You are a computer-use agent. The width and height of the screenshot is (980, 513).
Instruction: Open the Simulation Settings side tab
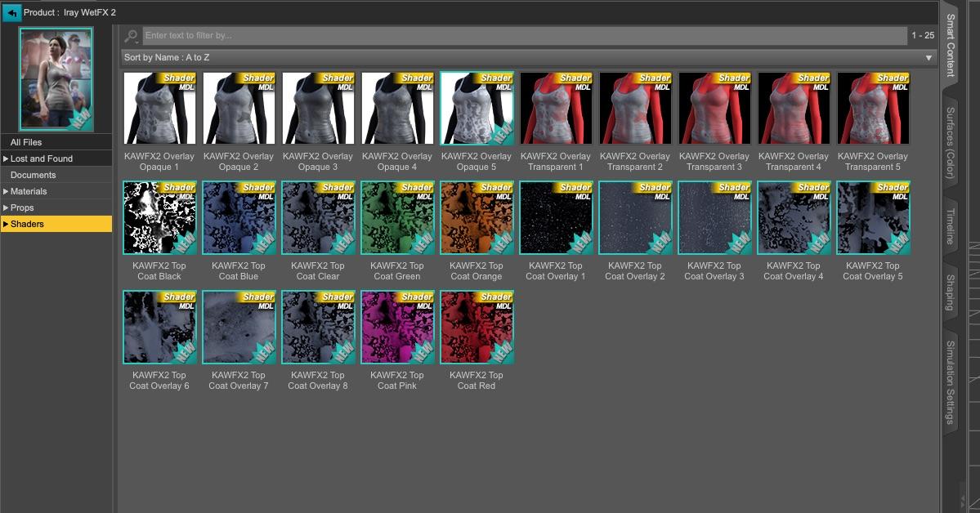click(950, 382)
